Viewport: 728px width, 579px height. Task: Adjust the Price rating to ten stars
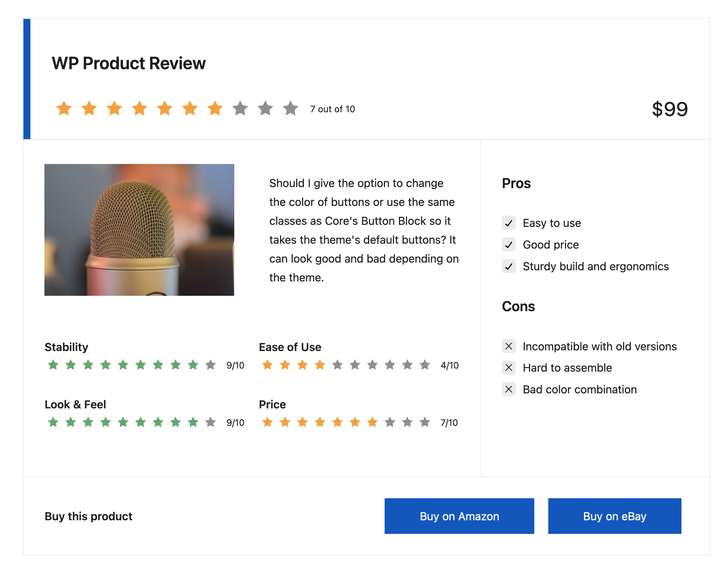pos(425,422)
